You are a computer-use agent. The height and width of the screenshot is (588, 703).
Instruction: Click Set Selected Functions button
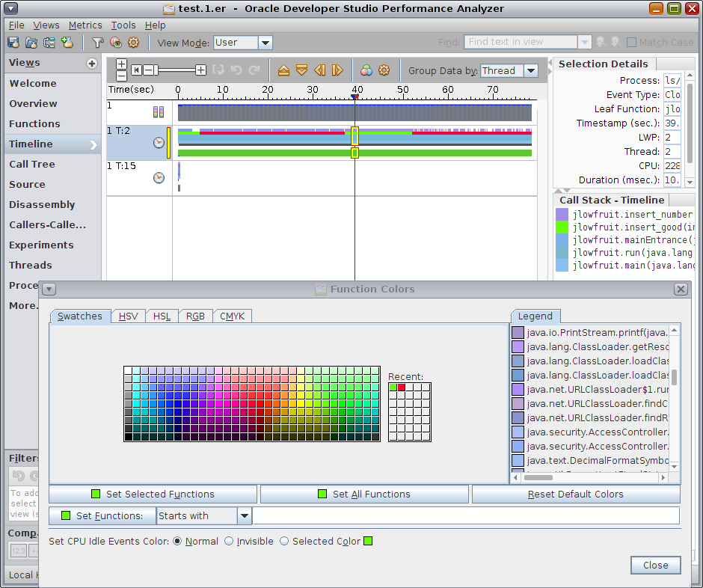(153, 494)
